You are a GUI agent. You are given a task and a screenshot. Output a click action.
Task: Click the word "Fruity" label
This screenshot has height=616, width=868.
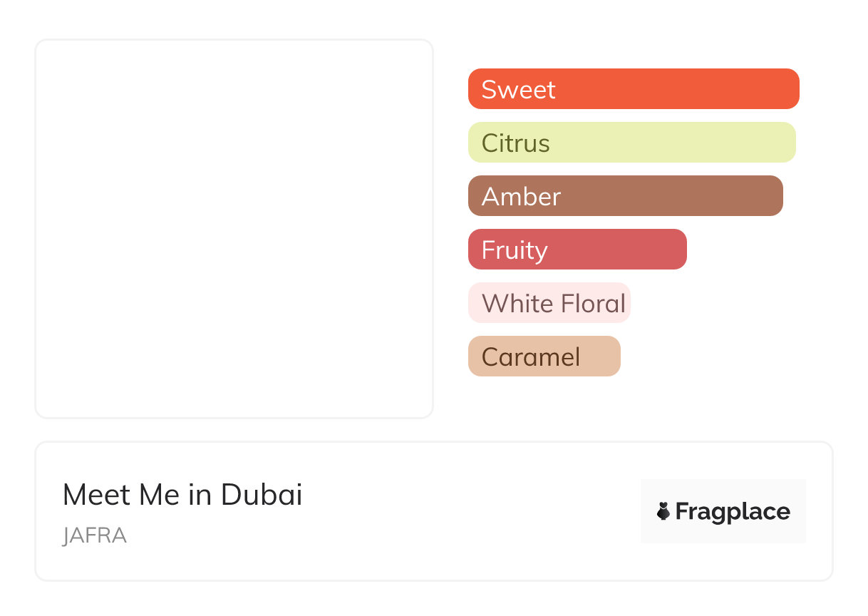pos(514,250)
